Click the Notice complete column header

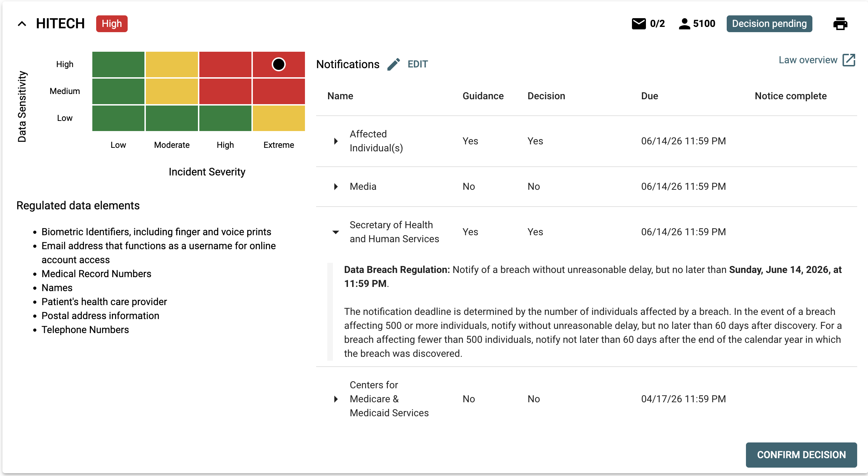(790, 96)
